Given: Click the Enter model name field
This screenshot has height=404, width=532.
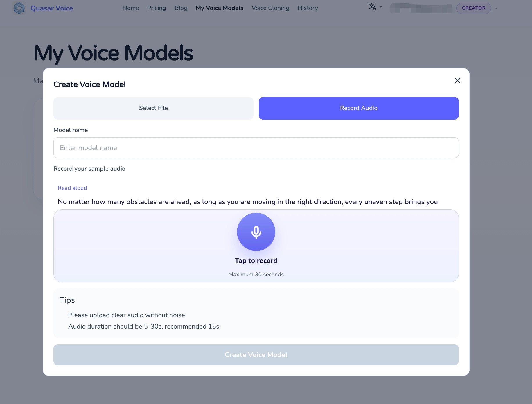Looking at the screenshot, I should (256, 148).
